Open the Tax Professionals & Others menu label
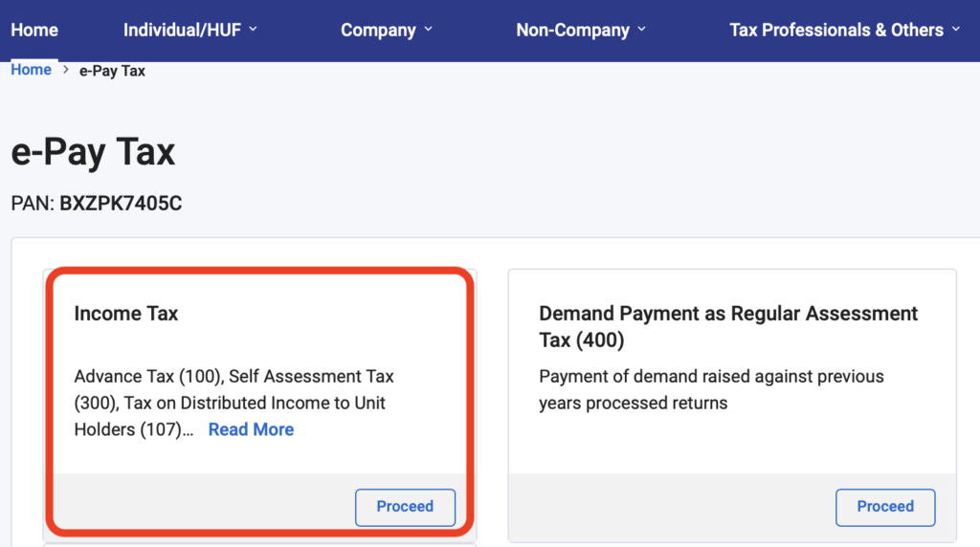980x547 pixels. (836, 30)
